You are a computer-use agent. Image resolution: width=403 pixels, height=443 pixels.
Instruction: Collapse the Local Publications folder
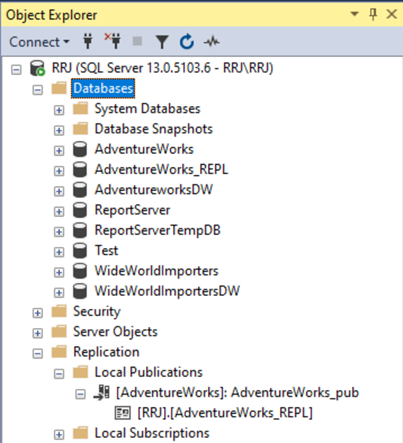click(59, 374)
